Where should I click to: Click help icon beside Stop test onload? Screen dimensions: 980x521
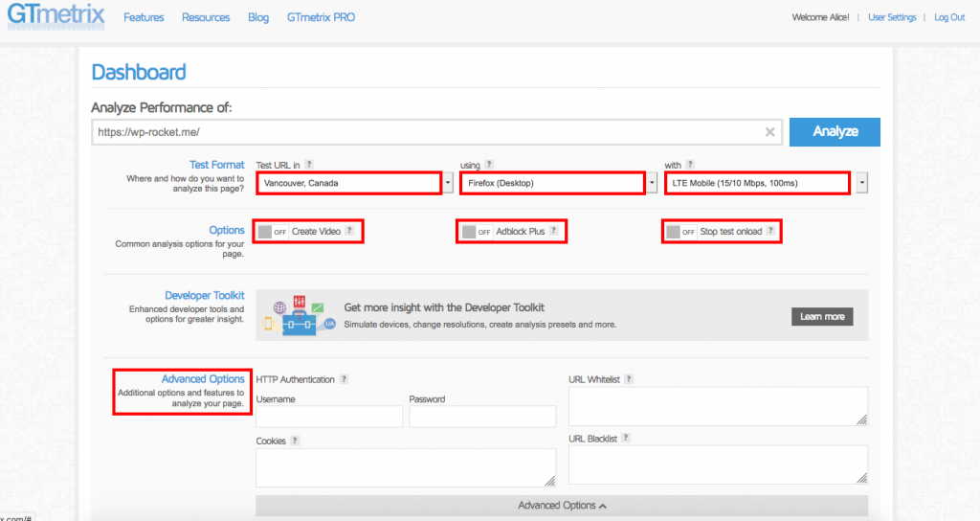pyautogui.click(x=770, y=231)
